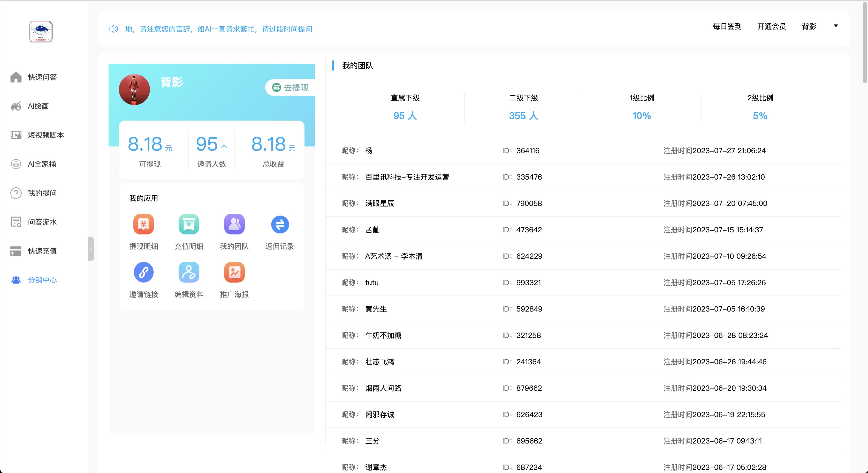Open AI全家桶 icon in sidebar
This screenshot has width=868, height=473.
[16, 164]
